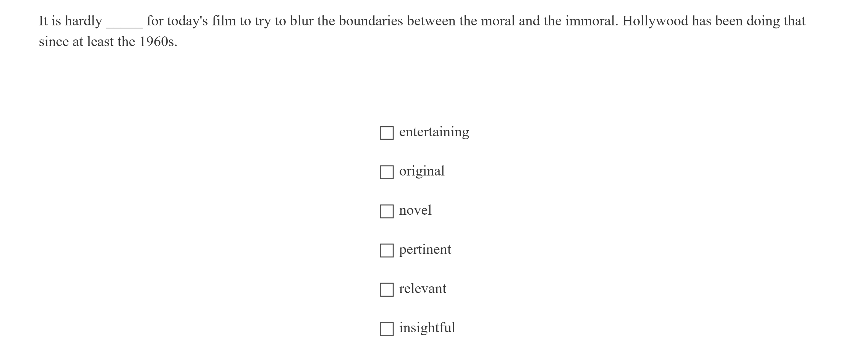The width and height of the screenshot is (868, 346).
Task: Click '1960s' at the passage end
Action: pyautogui.click(x=158, y=42)
